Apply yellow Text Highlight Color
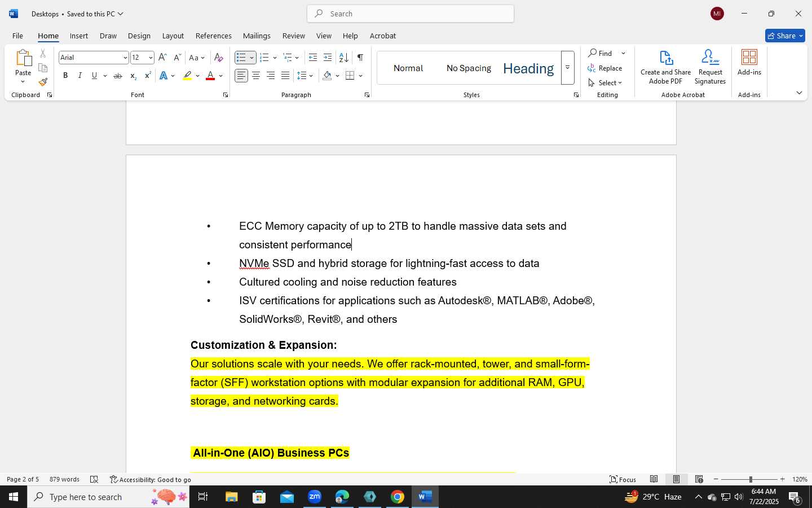Image resolution: width=812 pixels, height=508 pixels. [x=188, y=76]
